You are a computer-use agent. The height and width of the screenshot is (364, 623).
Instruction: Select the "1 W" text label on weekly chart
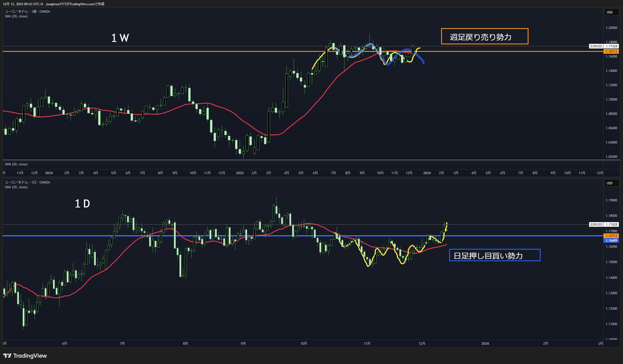point(120,38)
